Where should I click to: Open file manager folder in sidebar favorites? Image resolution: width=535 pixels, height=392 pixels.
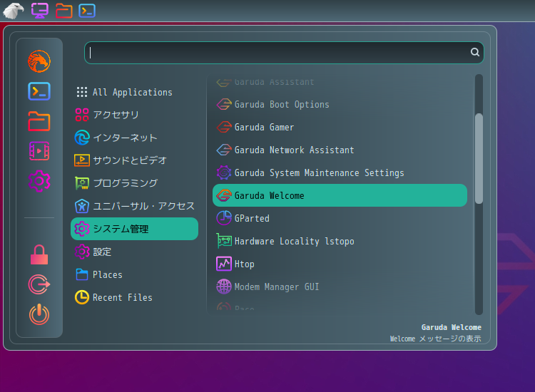tap(39, 121)
